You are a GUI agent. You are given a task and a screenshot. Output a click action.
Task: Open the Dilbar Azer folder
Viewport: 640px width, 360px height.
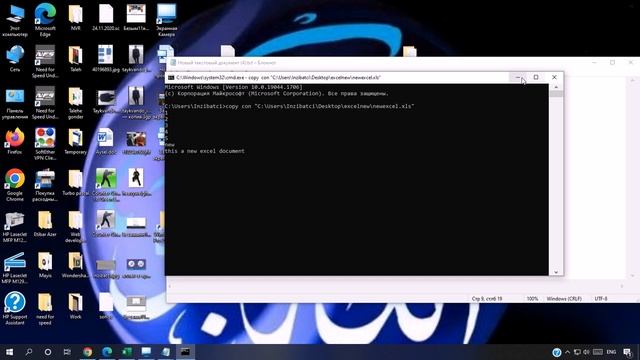tap(45, 223)
